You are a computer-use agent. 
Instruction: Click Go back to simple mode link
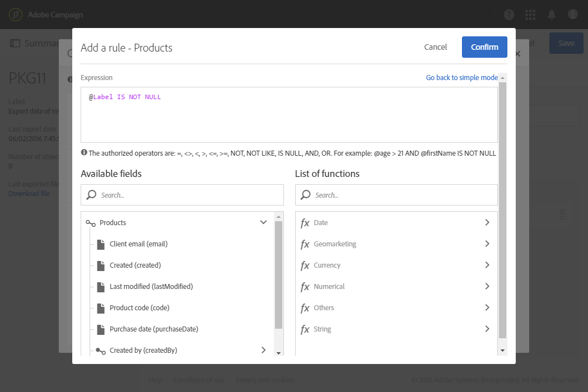point(461,78)
